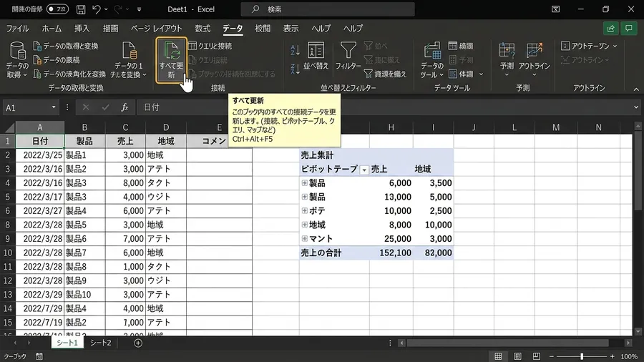
Task: Click the Undo arrow icon
Action: click(x=97, y=9)
